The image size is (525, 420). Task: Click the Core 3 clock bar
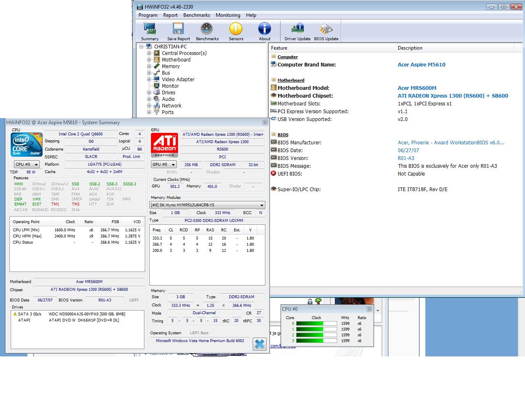pyautogui.click(x=316, y=341)
